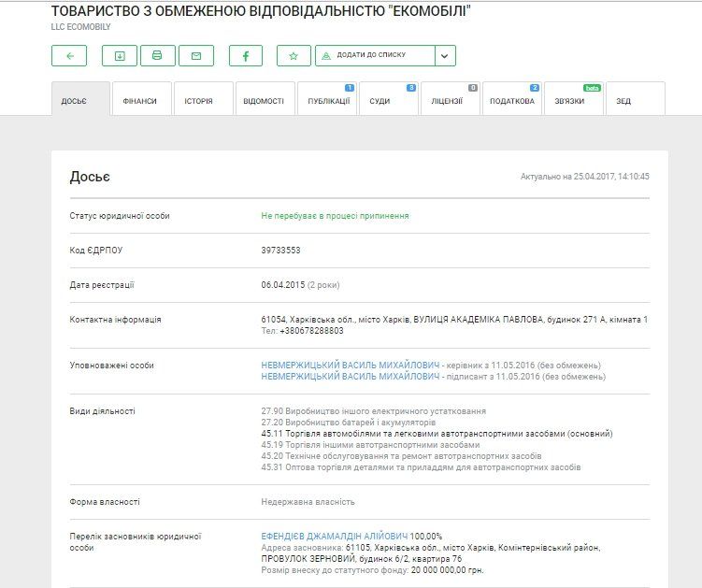Open the Зв'язки beta tab

[574, 98]
